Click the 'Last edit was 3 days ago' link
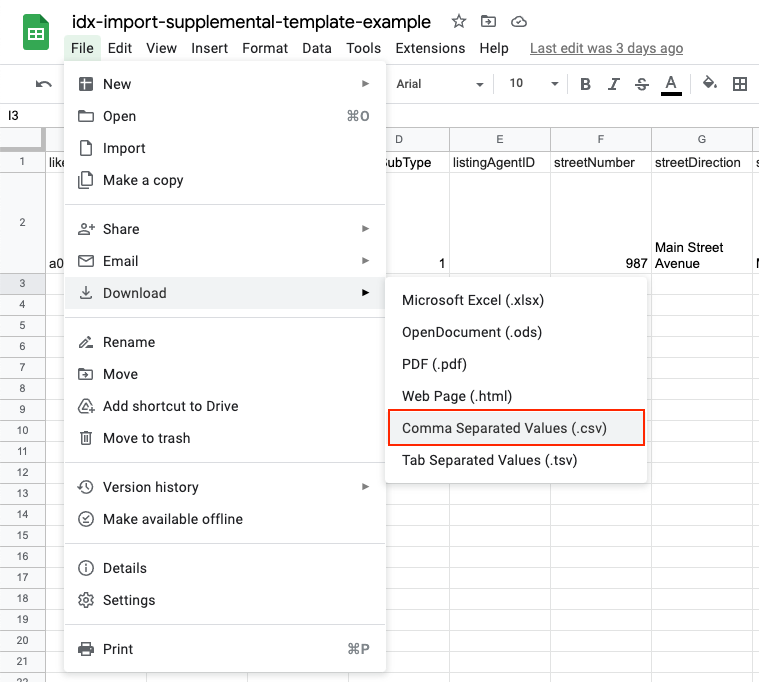The width and height of the screenshot is (759, 682). (x=606, y=48)
